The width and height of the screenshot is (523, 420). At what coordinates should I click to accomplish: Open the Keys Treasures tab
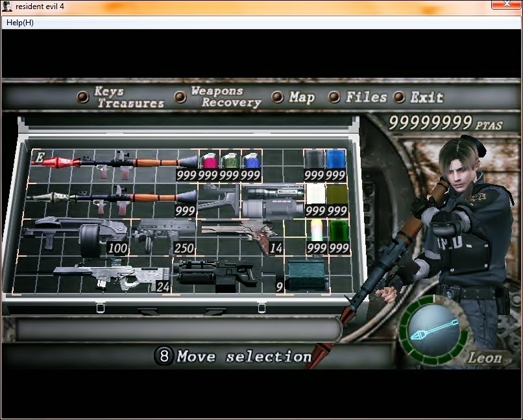click(121, 97)
